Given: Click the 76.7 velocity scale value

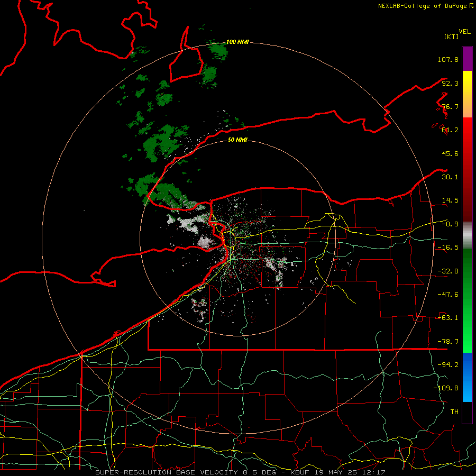Looking at the screenshot, I should (450, 106).
